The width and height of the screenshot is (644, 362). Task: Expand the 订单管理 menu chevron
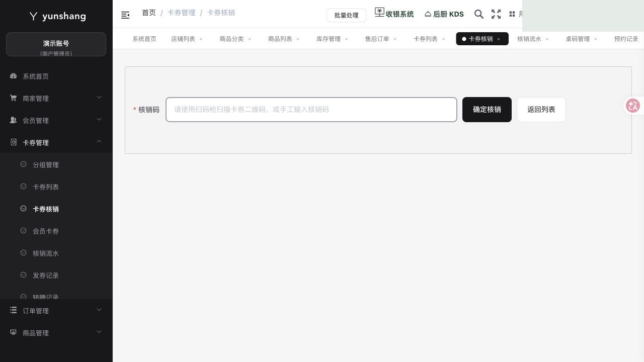click(99, 309)
